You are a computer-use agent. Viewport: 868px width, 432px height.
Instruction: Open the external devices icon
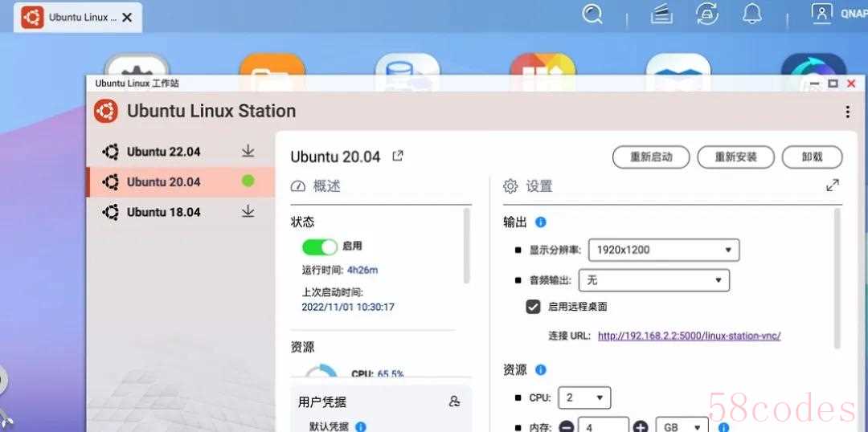coord(707,14)
